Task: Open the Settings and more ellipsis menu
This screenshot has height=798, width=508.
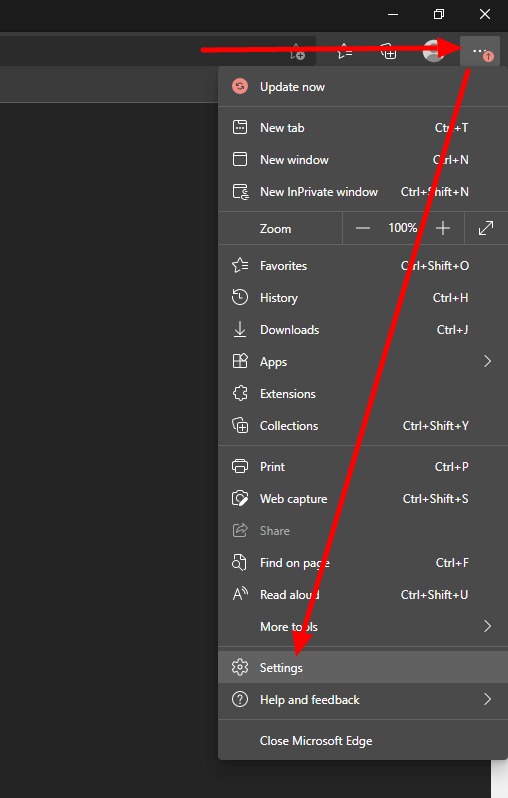Action: tap(480, 51)
